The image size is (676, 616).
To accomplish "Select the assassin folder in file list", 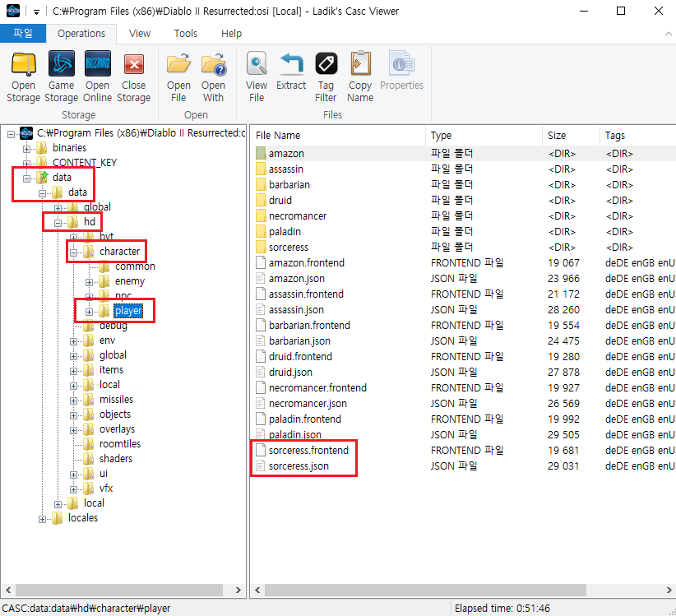I will (x=286, y=169).
